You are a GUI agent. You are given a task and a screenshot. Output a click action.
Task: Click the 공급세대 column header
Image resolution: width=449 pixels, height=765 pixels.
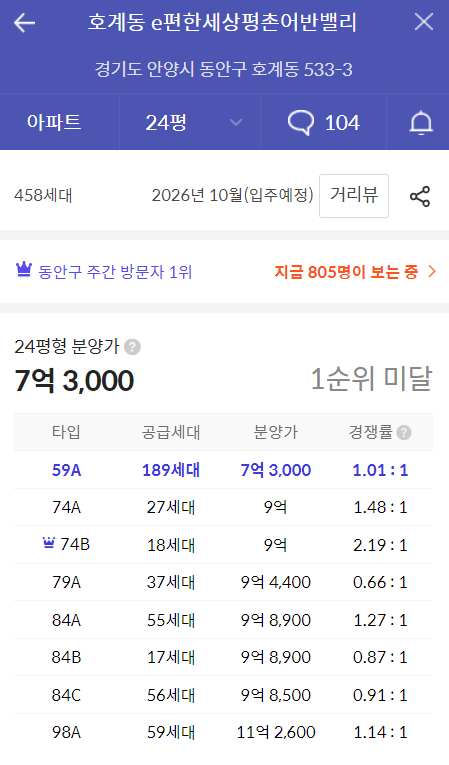[x=171, y=432]
